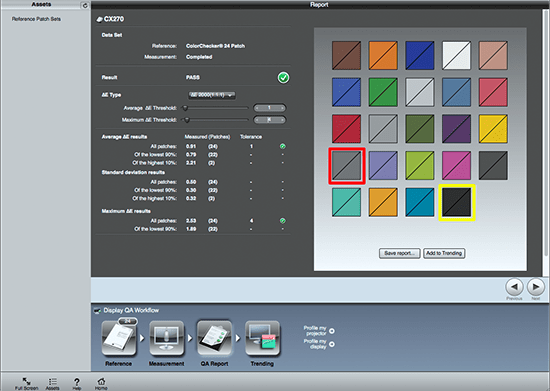This screenshot has width=550, height=391.
Task: Click the Add to Trending button
Action: 444,253
